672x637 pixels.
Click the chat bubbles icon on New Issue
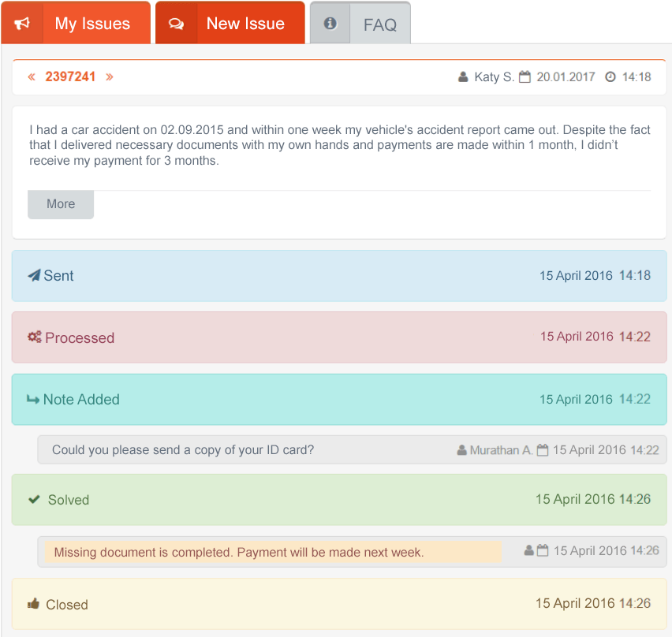click(x=176, y=24)
